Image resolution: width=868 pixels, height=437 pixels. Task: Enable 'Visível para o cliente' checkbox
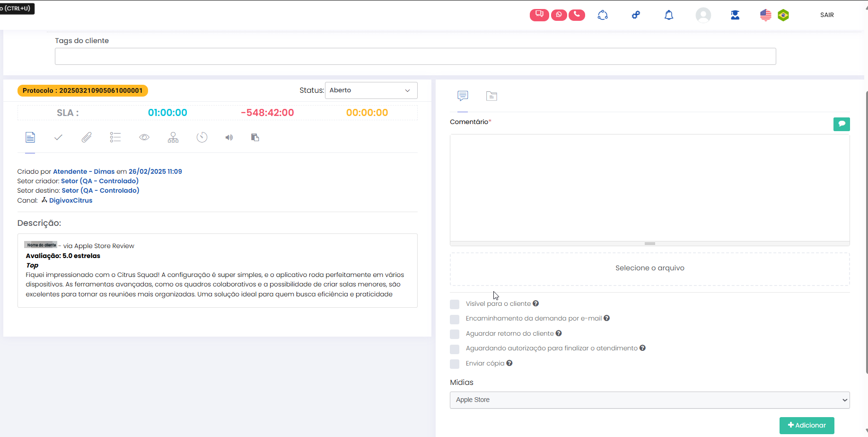click(x=455, y=304)
